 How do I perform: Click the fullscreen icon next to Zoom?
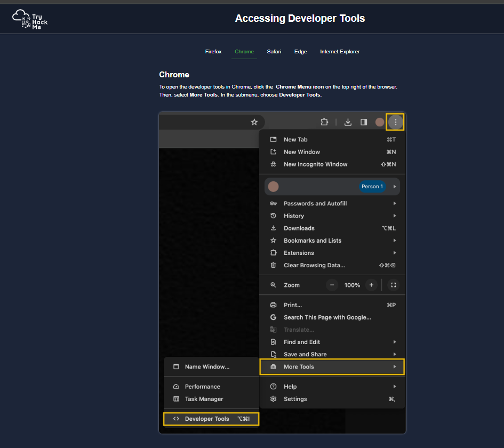pos(393,285)
